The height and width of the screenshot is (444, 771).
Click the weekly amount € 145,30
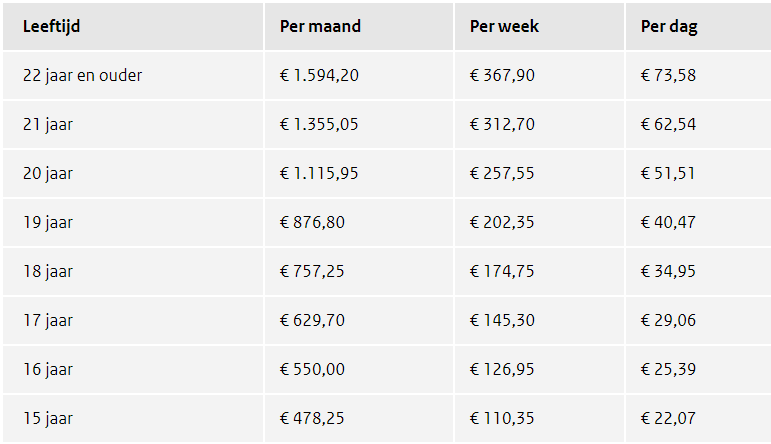click(x=502, y=321)
